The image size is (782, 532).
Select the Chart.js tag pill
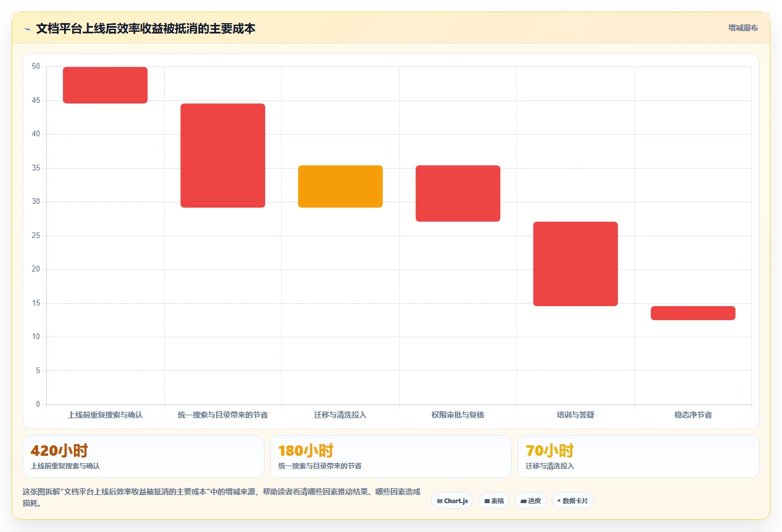pyautogui.click(x=452, y=501)
